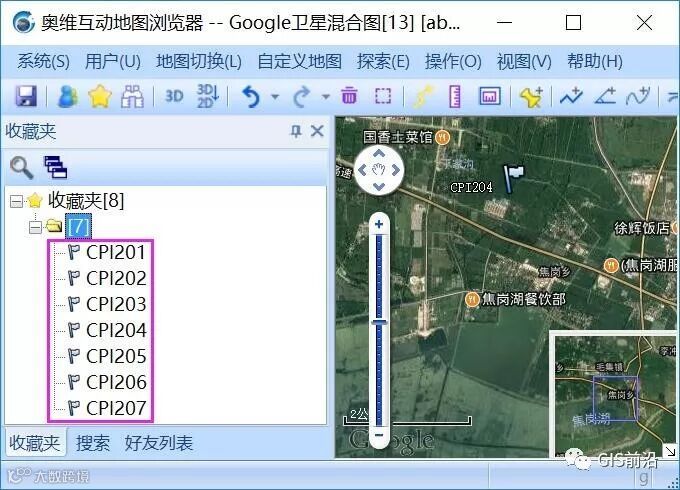Switch to the 好友列表 tab
The height and width of the screenshot is (490, 680).
coord(159,443)
